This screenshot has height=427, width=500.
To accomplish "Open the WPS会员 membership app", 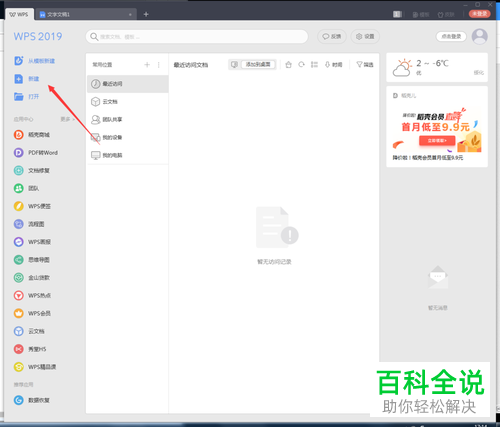I will click(32, 313).
